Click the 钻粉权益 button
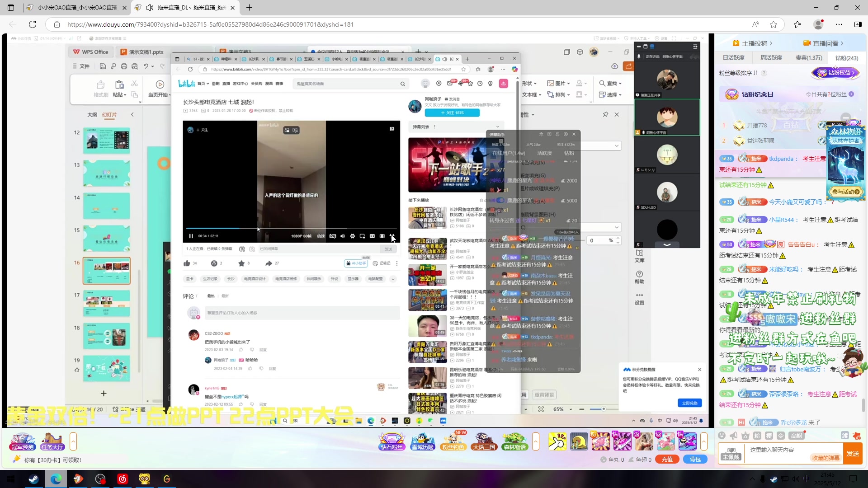The height and width of the screenshot is (488, 868). [x=835, y=73]
